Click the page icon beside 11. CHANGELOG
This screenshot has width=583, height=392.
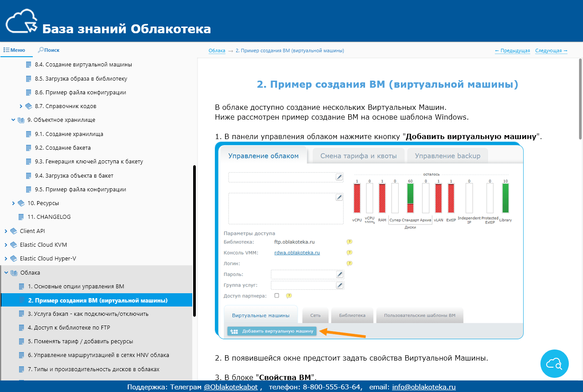tap(21, 217)
